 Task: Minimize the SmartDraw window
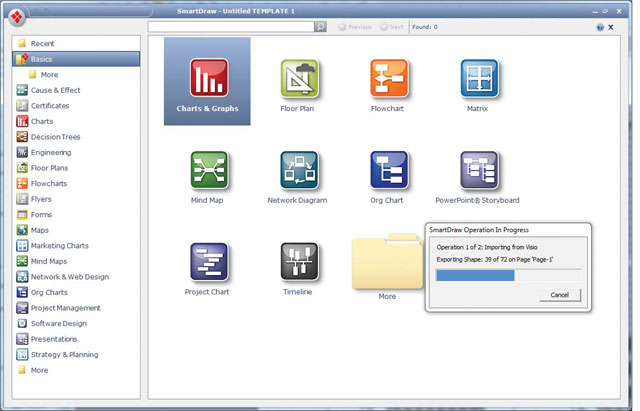[595, 12]
